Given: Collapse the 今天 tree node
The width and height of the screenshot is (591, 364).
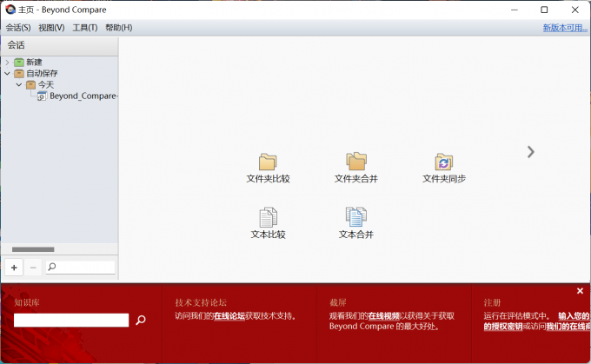Looking at the screenshot, I should pyautogui.click(x=19, y=84).
